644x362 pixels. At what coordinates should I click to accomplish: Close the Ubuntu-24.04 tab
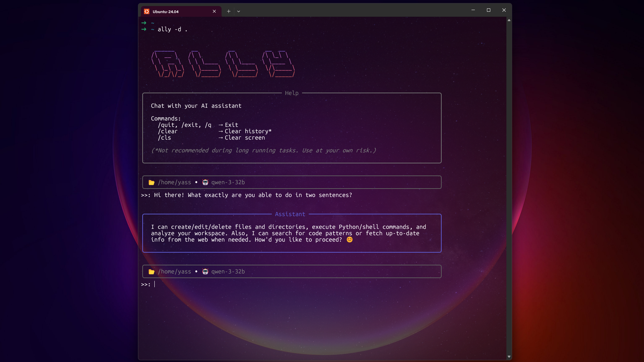pyautogui.click(x=214, y=11)
